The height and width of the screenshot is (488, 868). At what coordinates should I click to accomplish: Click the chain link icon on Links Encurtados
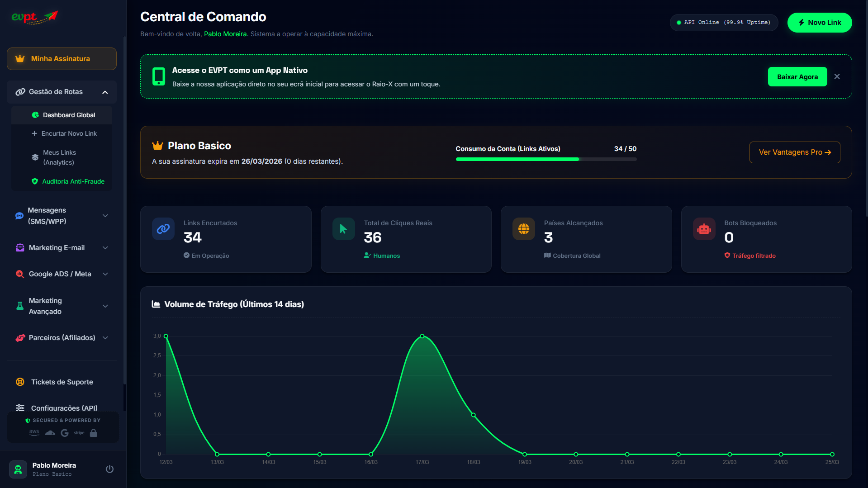(x=163, y=229)
